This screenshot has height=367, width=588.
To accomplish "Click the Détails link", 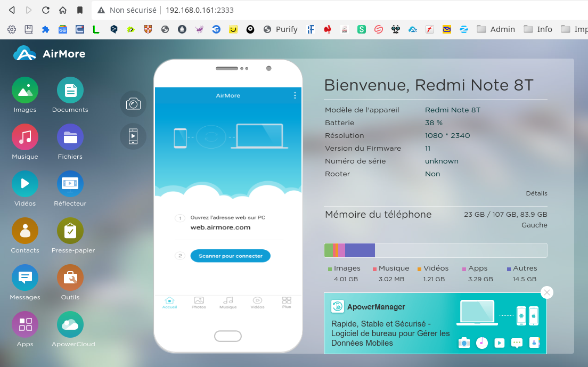I will pos(536,193).
